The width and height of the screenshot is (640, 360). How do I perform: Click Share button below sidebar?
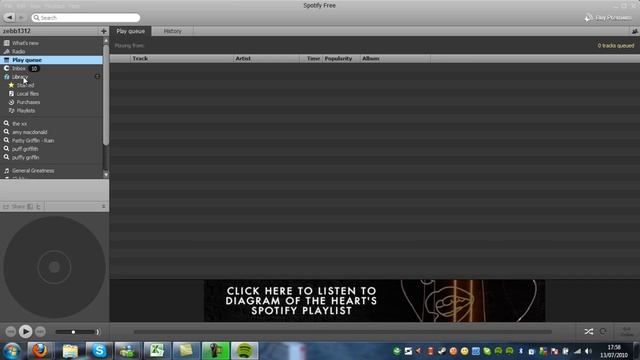(x=14, y=207)
